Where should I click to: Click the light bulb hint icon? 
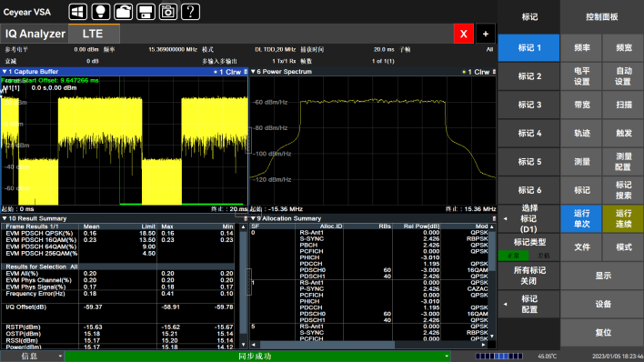point(100,12)
